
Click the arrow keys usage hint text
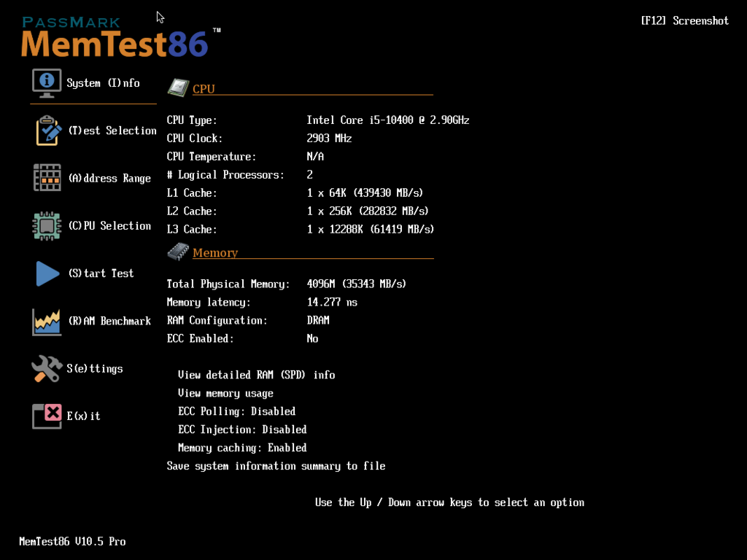[449, 502]
